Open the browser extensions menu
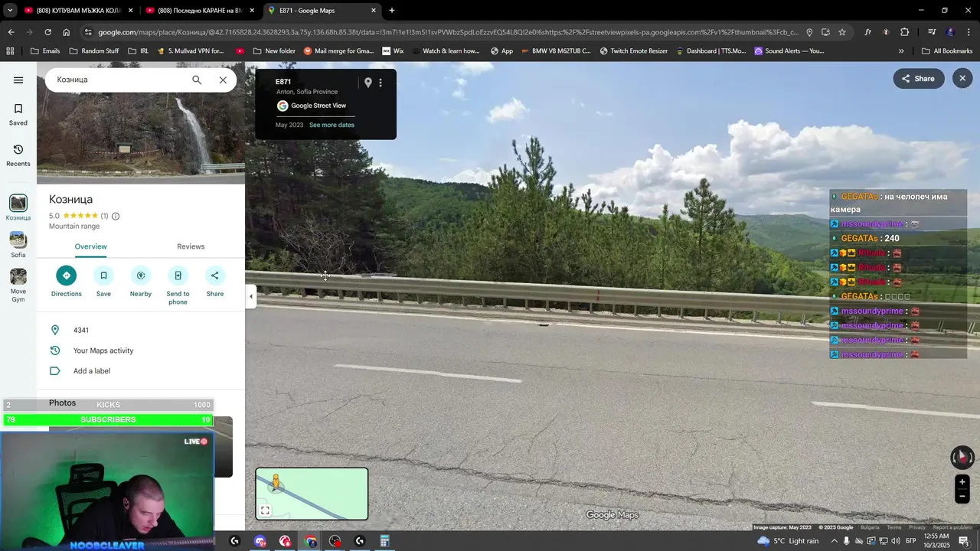This screenshot has width=980, height=551. coord(904,32)
